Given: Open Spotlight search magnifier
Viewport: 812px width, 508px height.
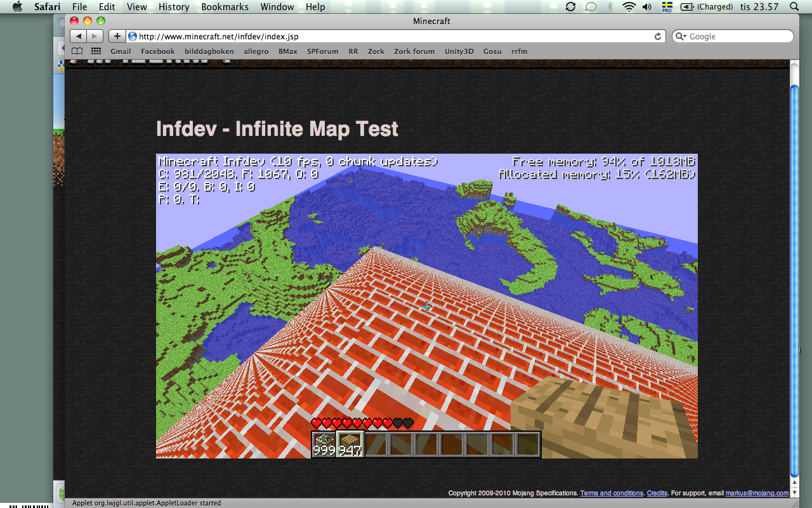Looking at the screenshot, I should (794, 7).
